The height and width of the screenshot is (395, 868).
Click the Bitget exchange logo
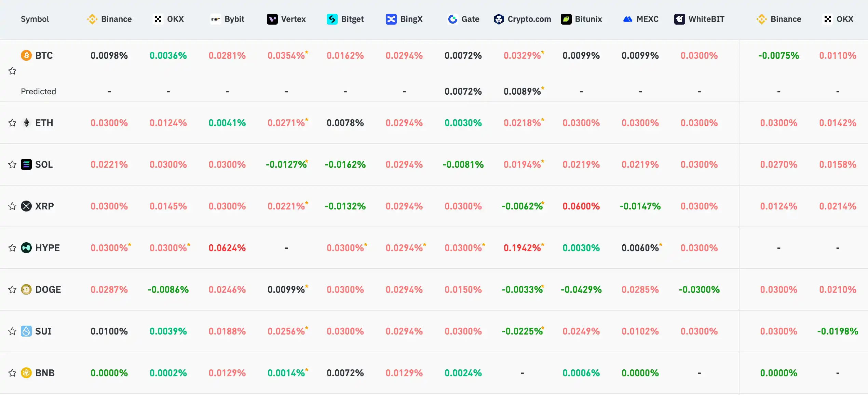pyautogui.click(x=332, y=19)
